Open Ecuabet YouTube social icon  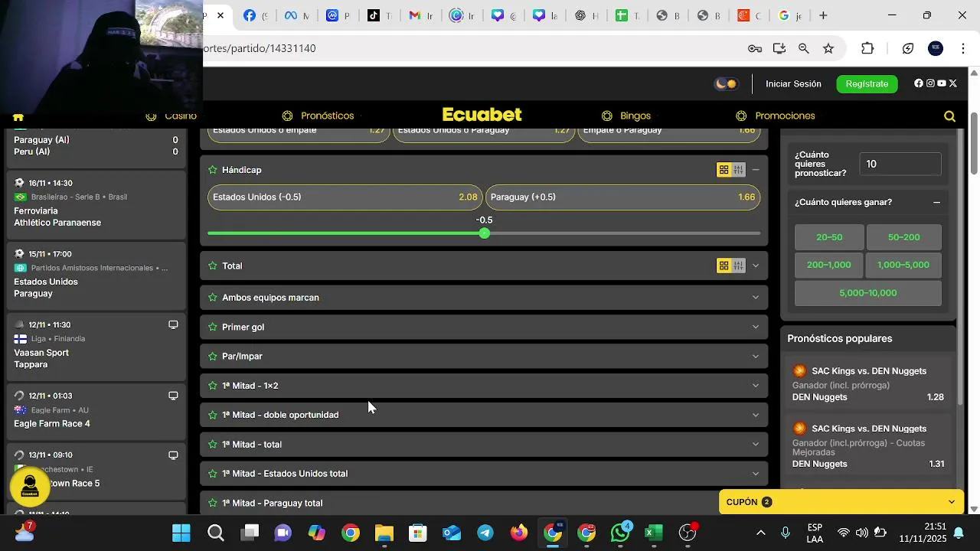coord(942,83)
